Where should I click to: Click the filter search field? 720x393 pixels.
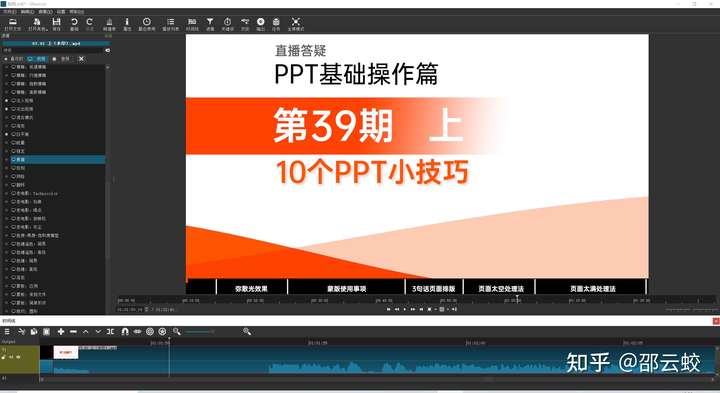click(x=53, y=50)
